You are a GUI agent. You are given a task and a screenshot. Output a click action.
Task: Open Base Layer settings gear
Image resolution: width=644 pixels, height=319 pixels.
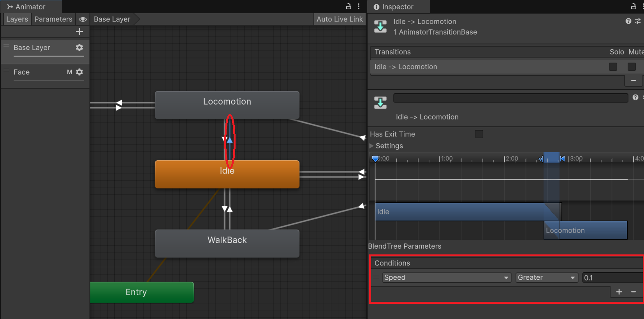coord(79,47)
